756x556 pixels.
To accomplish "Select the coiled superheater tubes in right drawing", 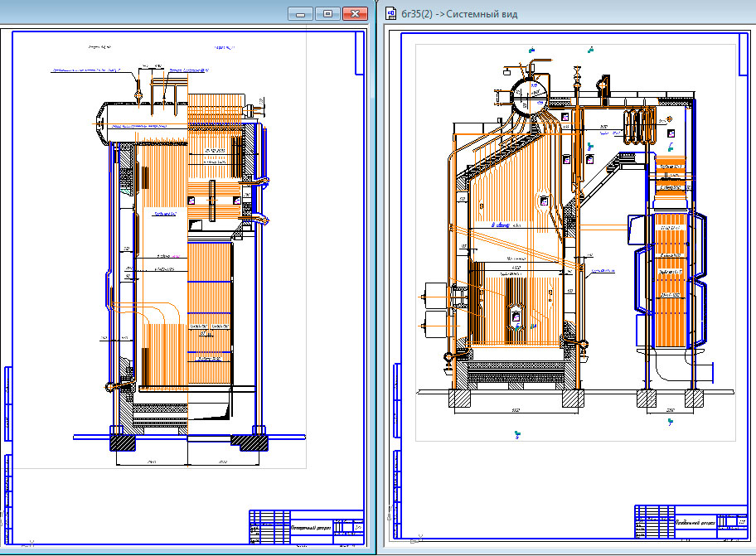I will (639, 126).
